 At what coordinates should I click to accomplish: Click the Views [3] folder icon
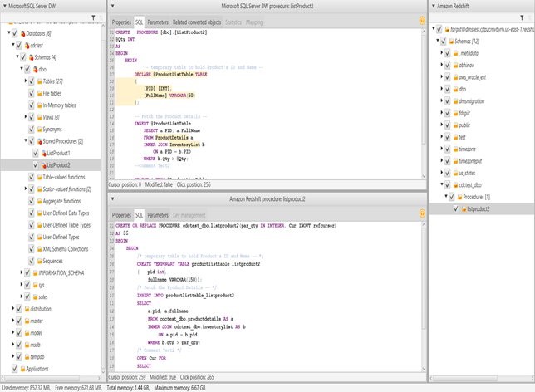click(x=39, y=117)
